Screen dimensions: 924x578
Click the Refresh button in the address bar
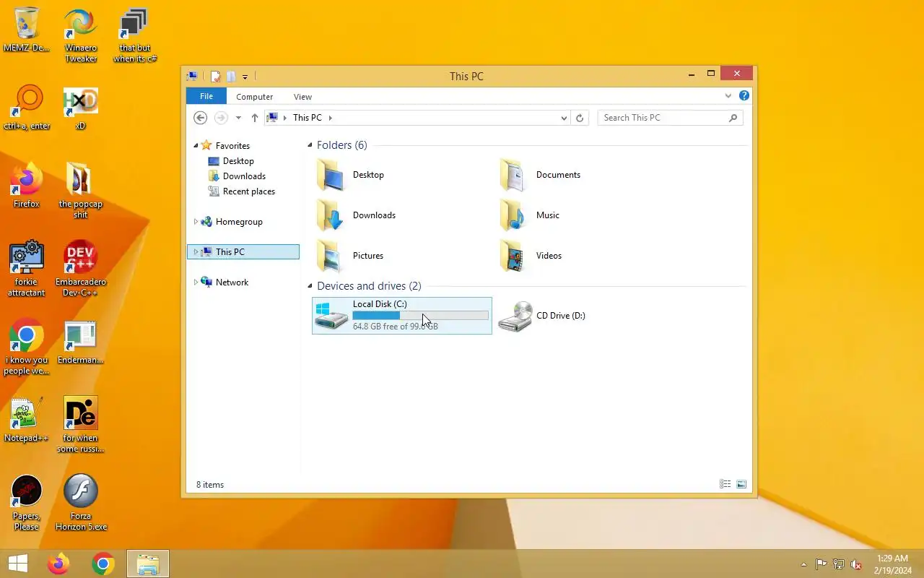click(x=580, y=118)
